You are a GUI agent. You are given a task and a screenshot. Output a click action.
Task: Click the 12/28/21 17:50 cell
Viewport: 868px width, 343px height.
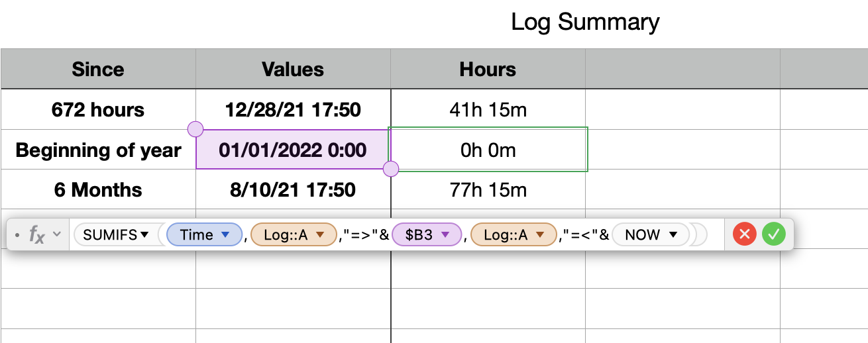[x=293, y=109]
